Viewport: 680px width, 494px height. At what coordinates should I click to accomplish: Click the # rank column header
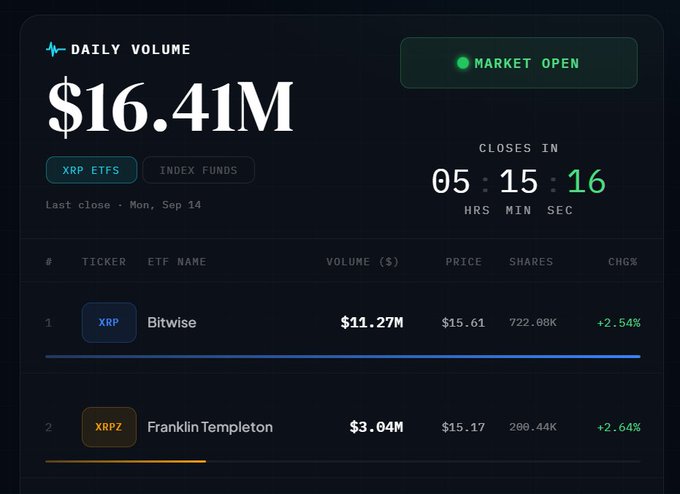49,262
